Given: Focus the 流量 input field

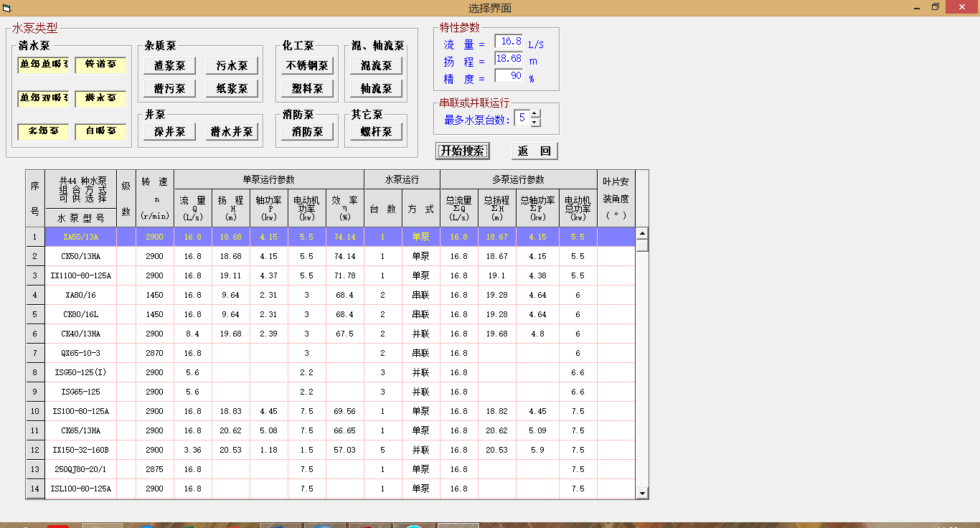Looking at the screenshot, I should 509,42.
